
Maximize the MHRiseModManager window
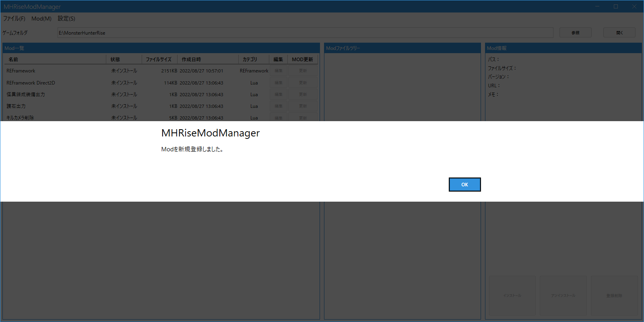point(616,6)
